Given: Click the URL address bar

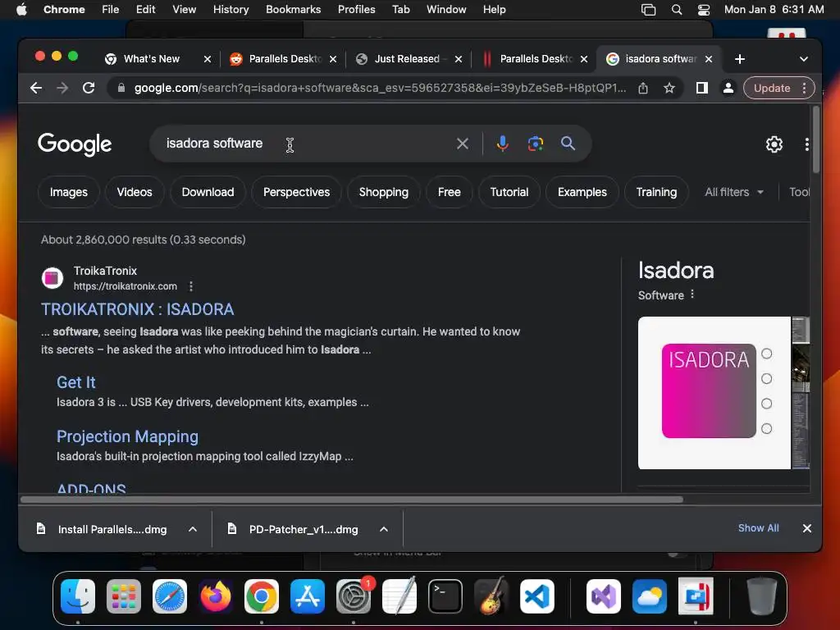Looking at the screenshot, I should pos(380,88).
